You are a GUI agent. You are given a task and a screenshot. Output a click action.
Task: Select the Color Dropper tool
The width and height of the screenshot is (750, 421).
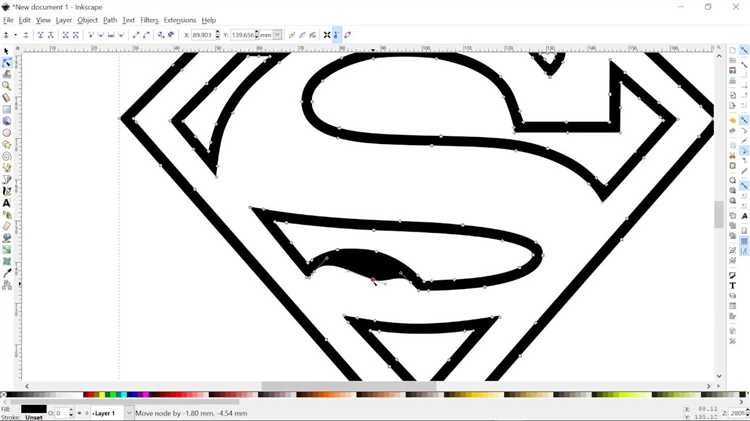(6, 273)
